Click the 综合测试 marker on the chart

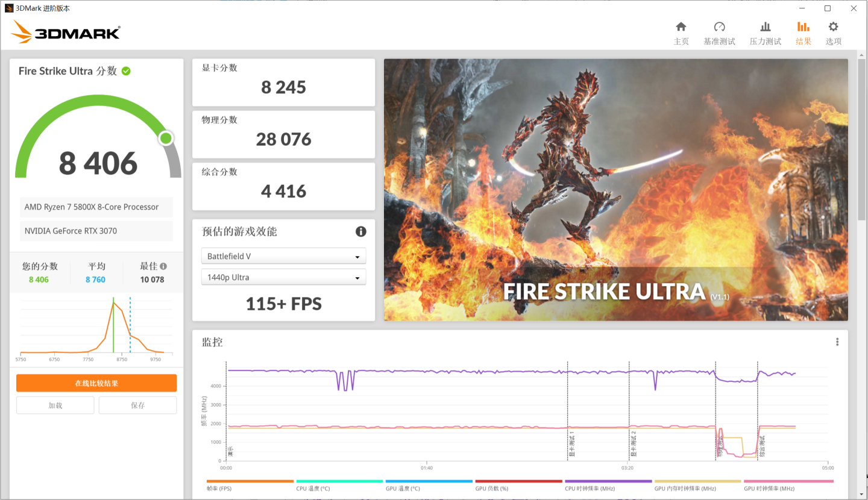(762, 446)
